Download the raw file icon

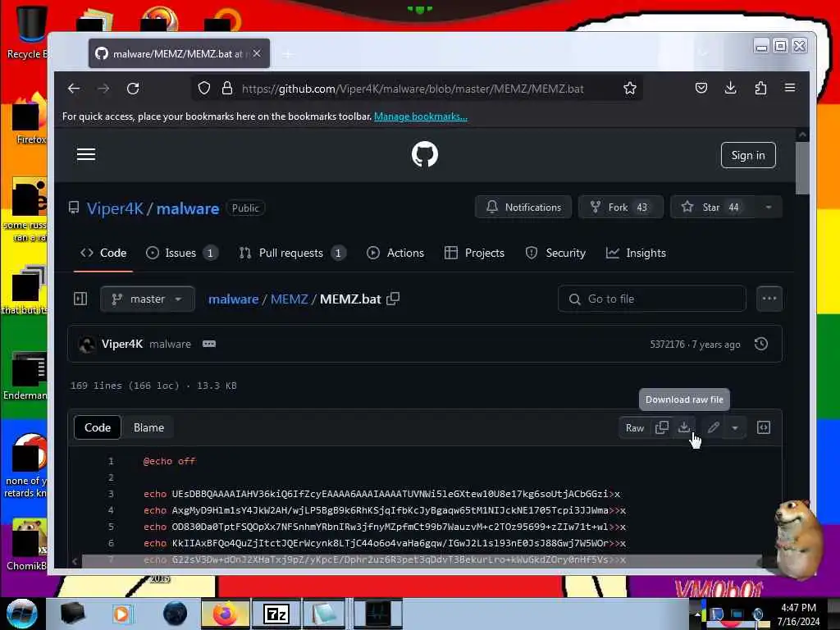[684, 427]
